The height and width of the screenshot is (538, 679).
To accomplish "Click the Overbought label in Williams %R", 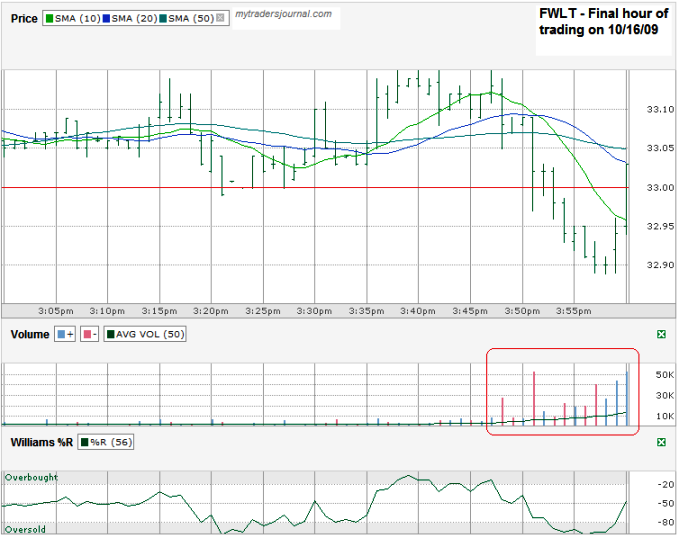I will click(31, 477).
